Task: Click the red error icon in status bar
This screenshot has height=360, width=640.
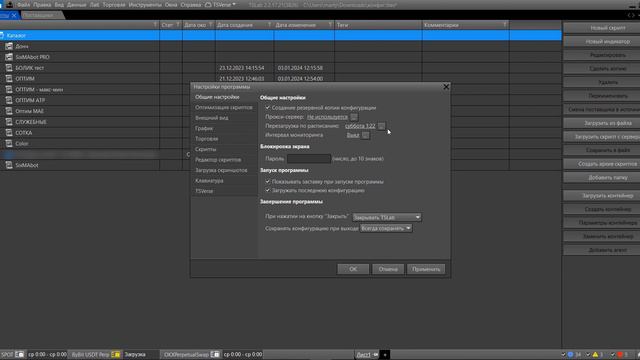Action: pyautogui.click(x=620, y=354)
